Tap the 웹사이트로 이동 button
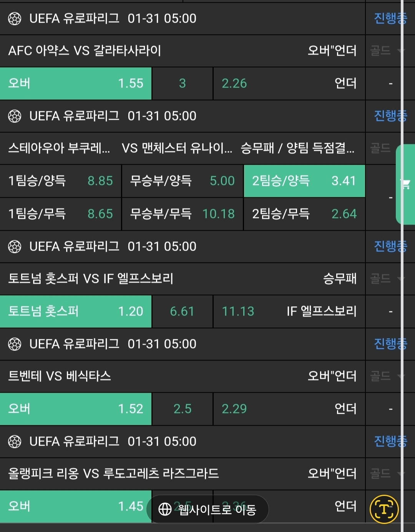This screenshot has width=415, height=532. pyautogui.click(x=207, y=509)
